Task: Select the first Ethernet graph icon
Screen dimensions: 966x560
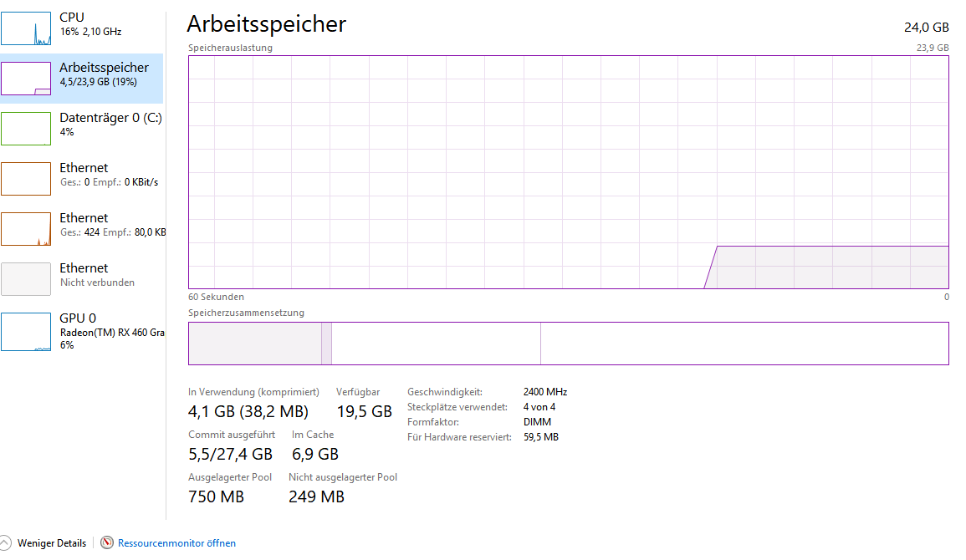Action: click(26, 179)
